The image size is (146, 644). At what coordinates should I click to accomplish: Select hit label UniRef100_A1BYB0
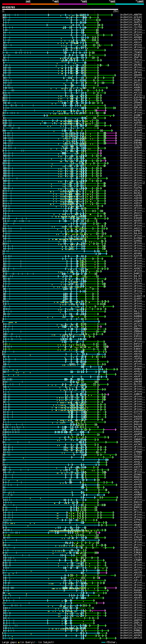[x=131, y=123]
